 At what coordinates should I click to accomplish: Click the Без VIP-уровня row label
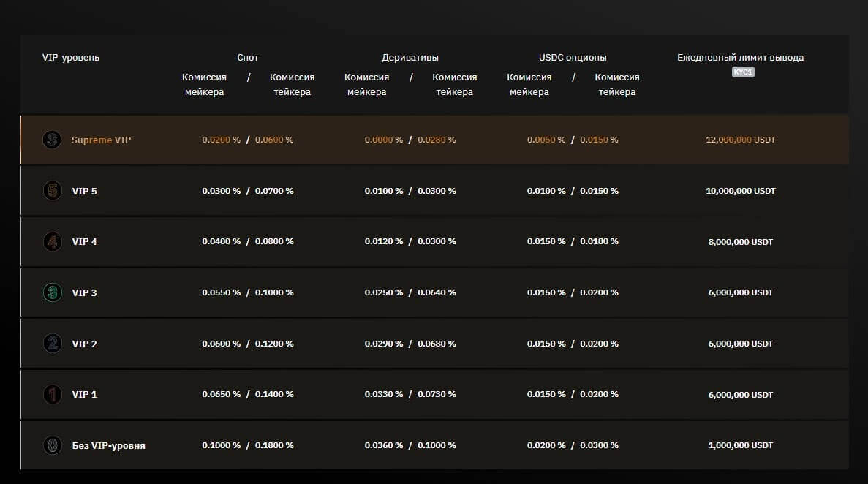tap(108, 445)
